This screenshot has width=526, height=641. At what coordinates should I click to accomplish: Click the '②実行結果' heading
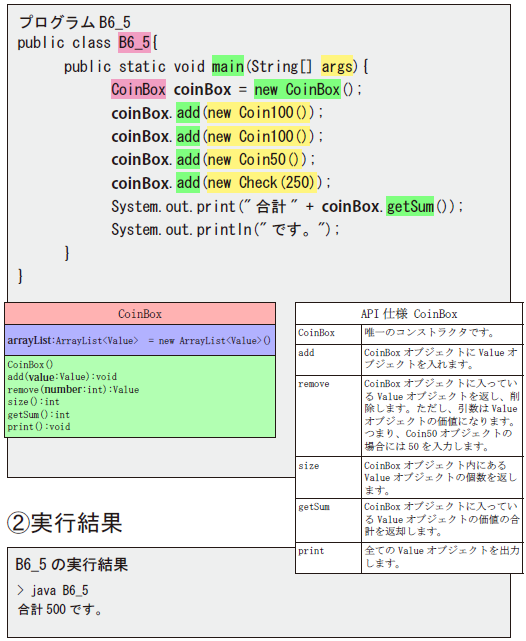(x=65, y=522)
